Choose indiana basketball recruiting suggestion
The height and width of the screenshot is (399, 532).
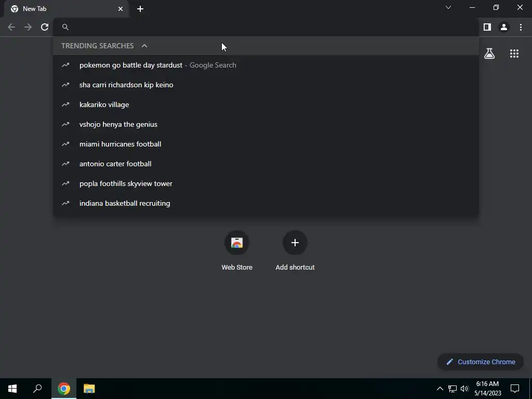266,203
